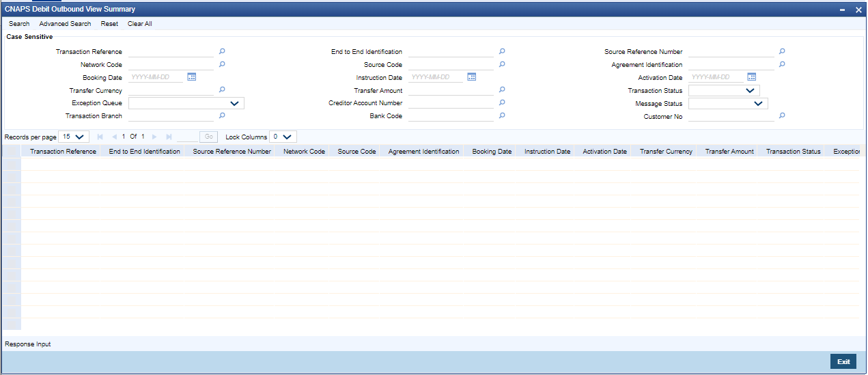This screenshot has height=375, width=868.
Task: Click the Network Code input field
Action: [x=171, y=64]
